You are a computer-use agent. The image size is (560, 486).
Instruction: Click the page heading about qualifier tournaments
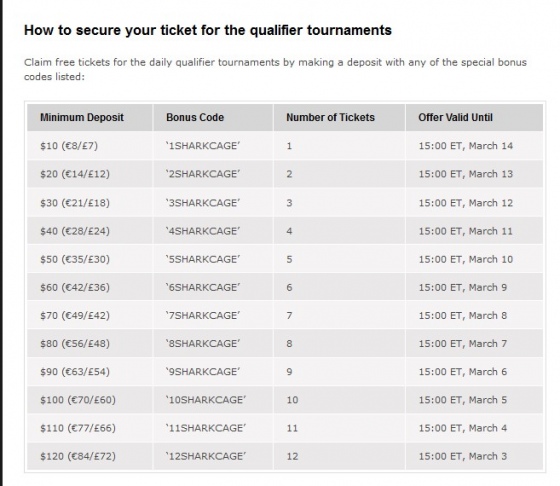[208, 30]
